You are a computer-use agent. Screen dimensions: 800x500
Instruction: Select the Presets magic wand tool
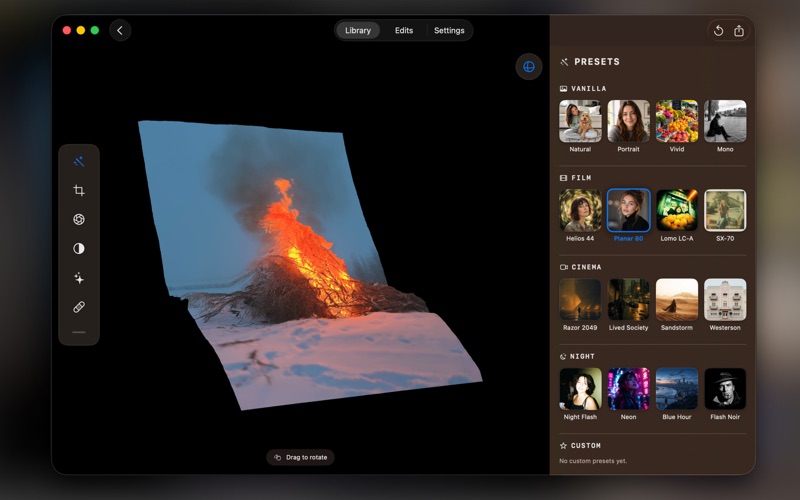[x=79, y=162]
